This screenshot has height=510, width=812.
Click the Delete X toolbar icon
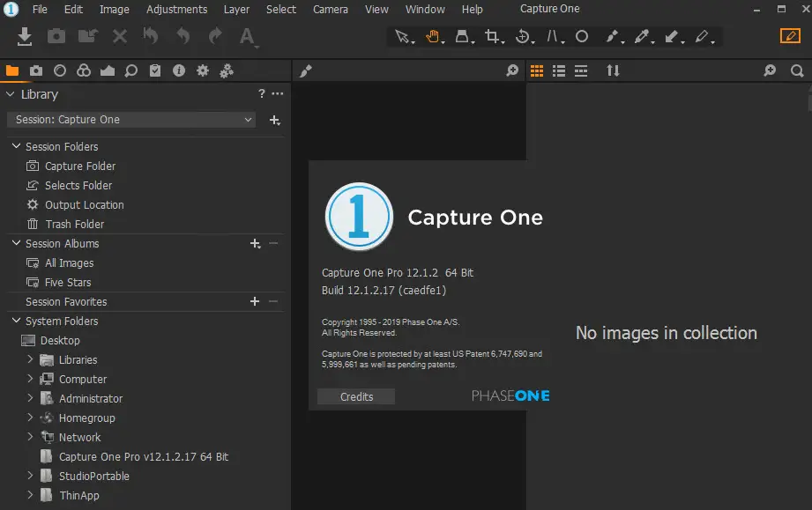120,37
